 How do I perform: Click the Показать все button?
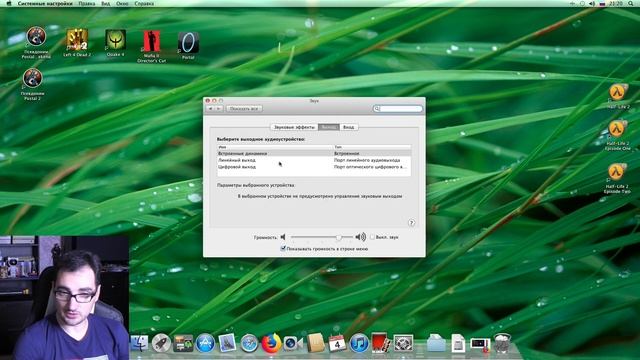coord(244,109)
